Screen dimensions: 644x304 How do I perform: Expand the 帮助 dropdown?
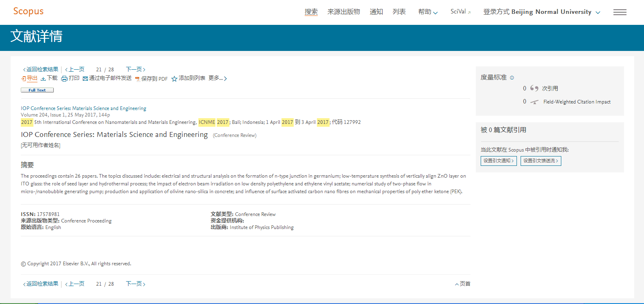tap(428, 12)
